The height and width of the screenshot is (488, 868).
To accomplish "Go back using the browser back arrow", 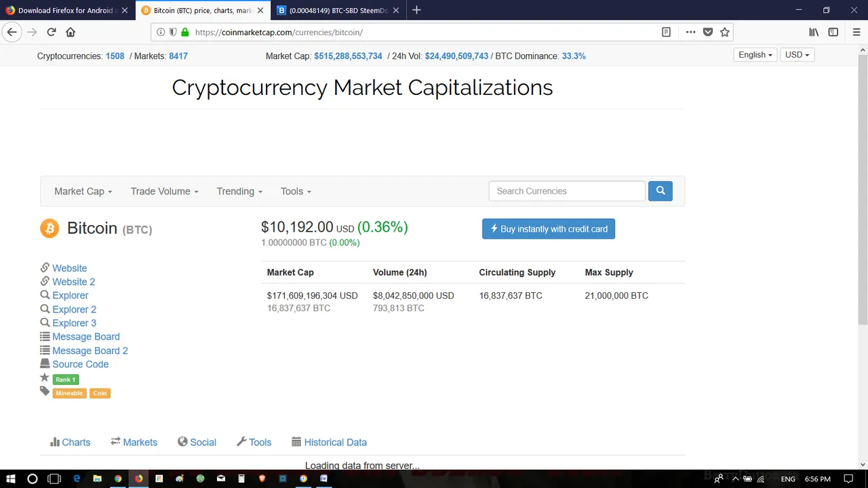I will pyautogui.click(x=12, y=32).
